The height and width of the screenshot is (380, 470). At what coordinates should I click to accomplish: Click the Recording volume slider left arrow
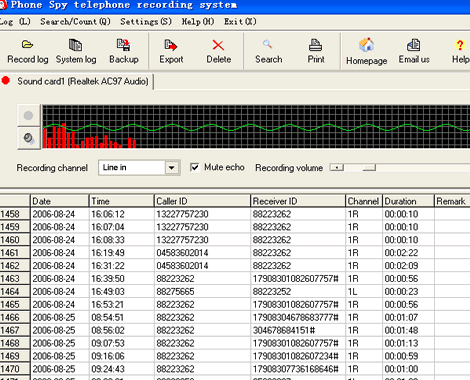pyautogui.click(x=337, y=167)
